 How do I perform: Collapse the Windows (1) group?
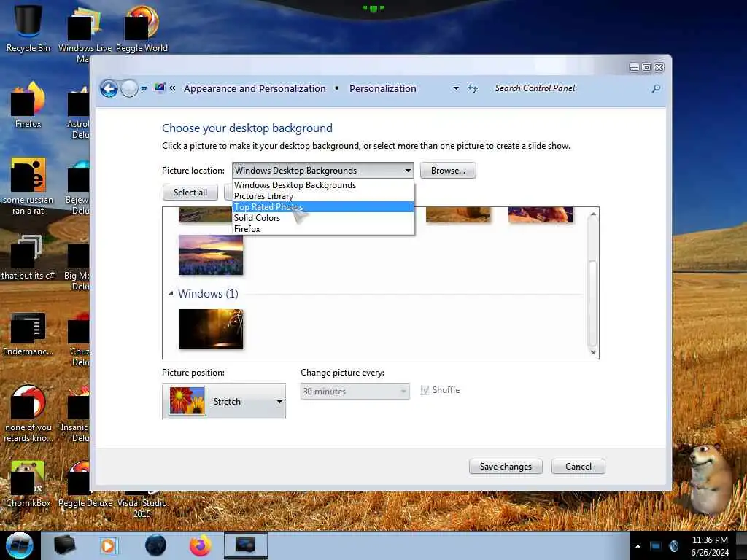(171, 293)
